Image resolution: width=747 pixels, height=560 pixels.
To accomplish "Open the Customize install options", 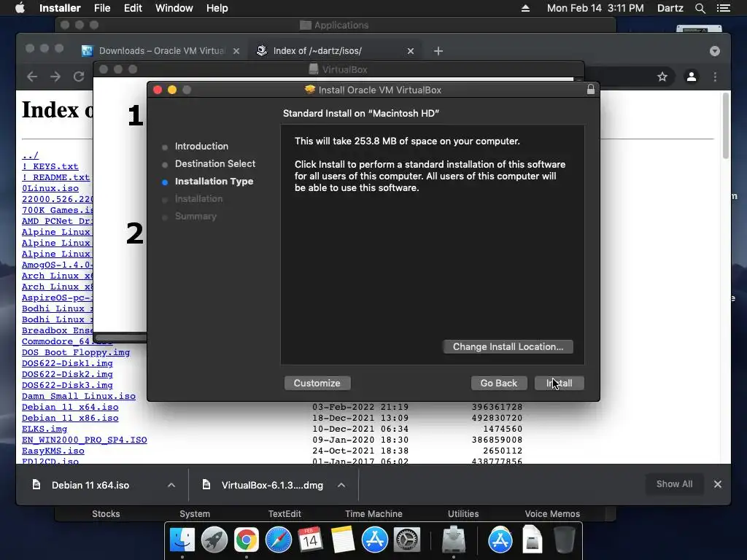I will pos(317,384).
